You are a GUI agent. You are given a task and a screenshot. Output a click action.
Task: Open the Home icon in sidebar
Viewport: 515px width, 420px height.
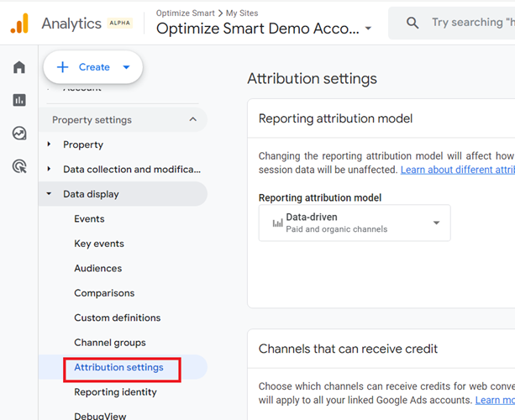[x=19, y=67]
